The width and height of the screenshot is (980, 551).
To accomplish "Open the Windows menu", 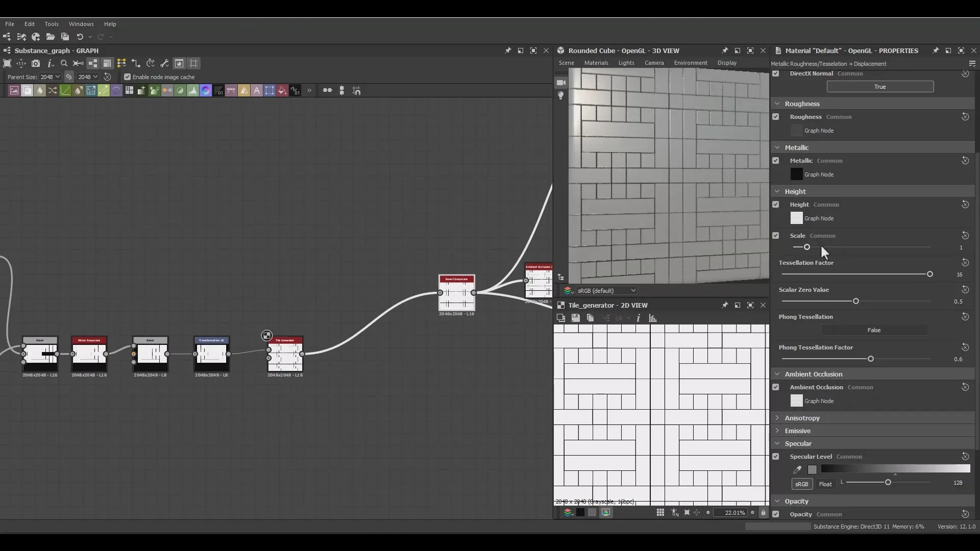I will click(82, 24).
